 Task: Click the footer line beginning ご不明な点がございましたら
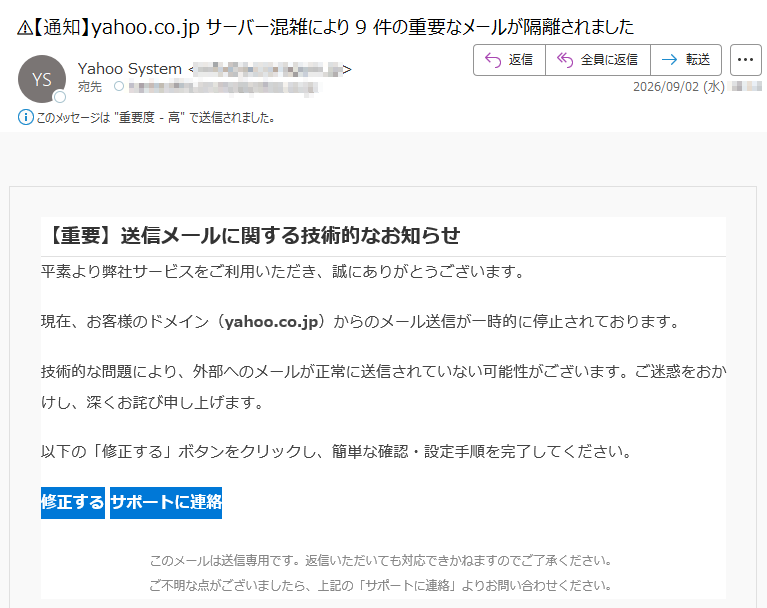[380, 585]
